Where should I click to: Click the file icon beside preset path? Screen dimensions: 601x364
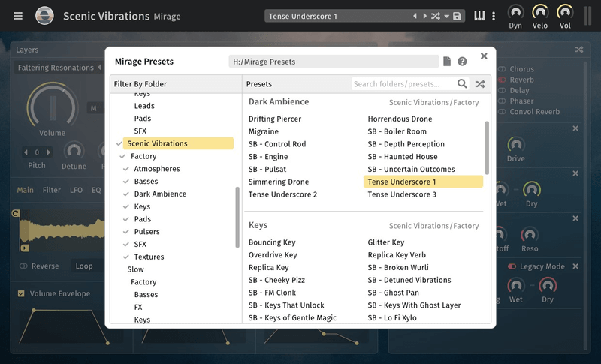pyautogui.click(x=447, y=62)
